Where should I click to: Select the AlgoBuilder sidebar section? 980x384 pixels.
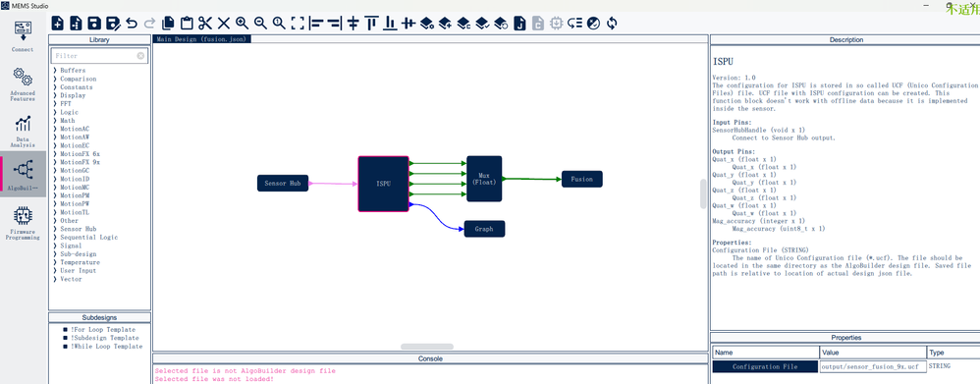coord(23,175)
